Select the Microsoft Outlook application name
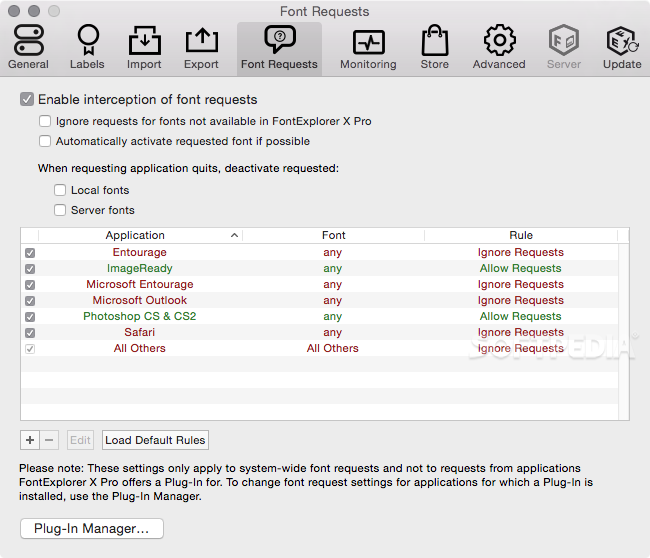The height and width of the screenshot is (558, 650). [140, 300]
